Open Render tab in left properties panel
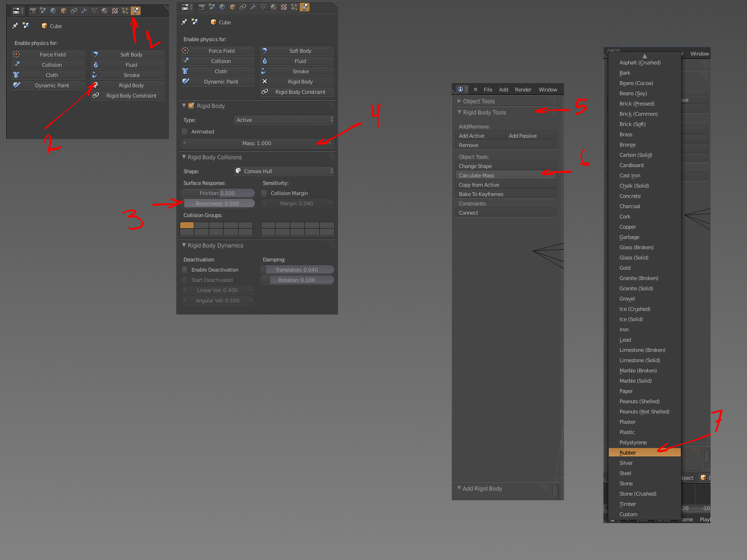 pos(33,11)
